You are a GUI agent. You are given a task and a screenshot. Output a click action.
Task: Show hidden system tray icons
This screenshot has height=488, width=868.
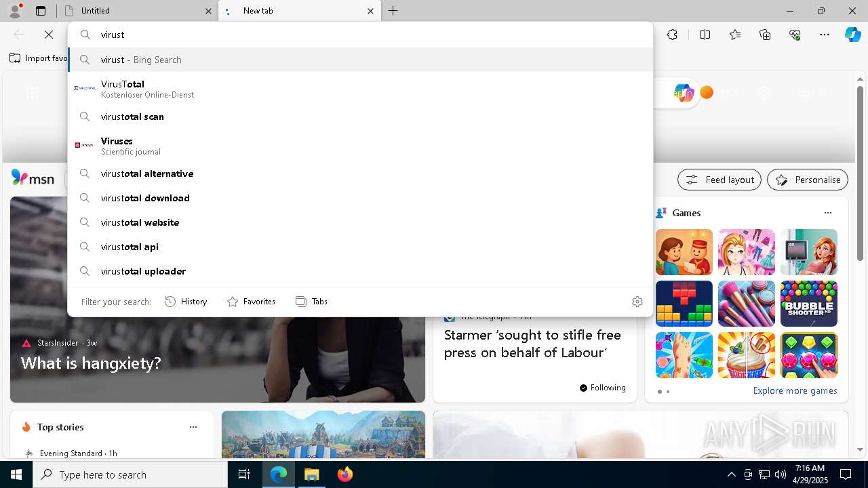click(732, 474)
